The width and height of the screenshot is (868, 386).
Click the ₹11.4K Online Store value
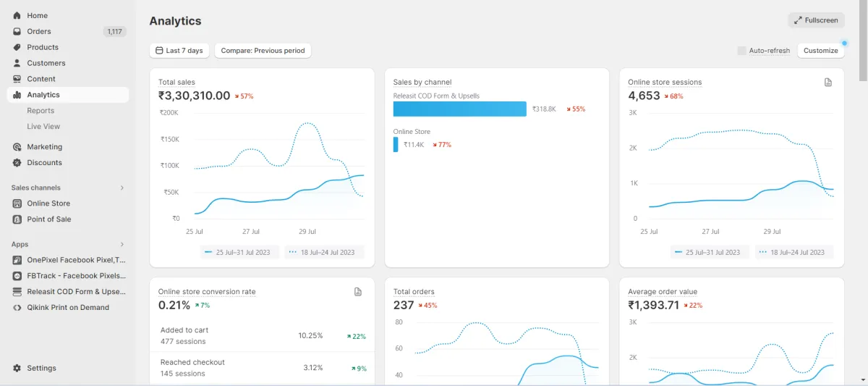pyautogui.click(x=414, y=145)
